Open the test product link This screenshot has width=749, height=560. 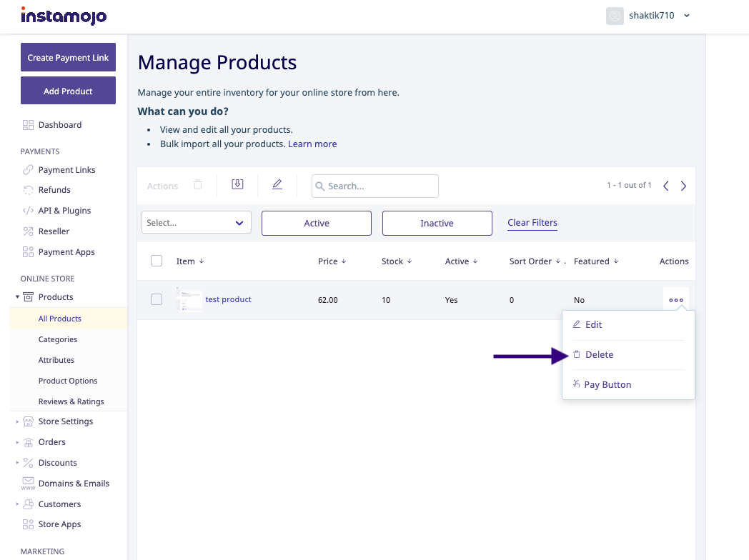coord(228,299)
